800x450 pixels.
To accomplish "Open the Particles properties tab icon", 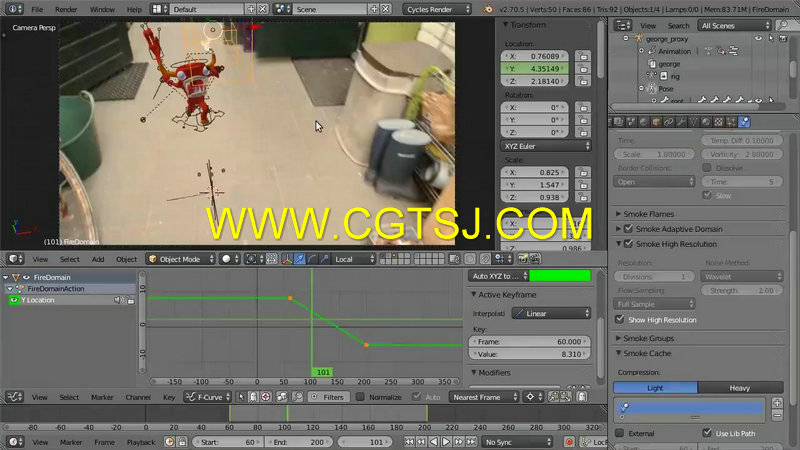I will pos(731,122).
